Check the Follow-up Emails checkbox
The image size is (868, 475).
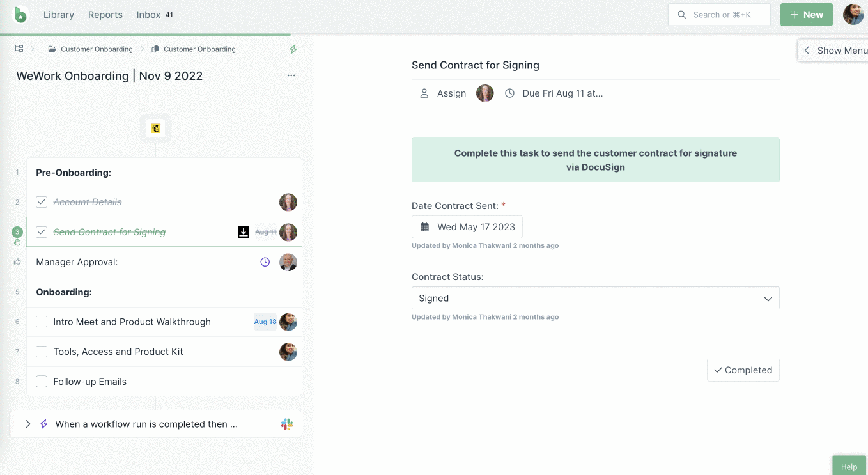tap(42, 382)
